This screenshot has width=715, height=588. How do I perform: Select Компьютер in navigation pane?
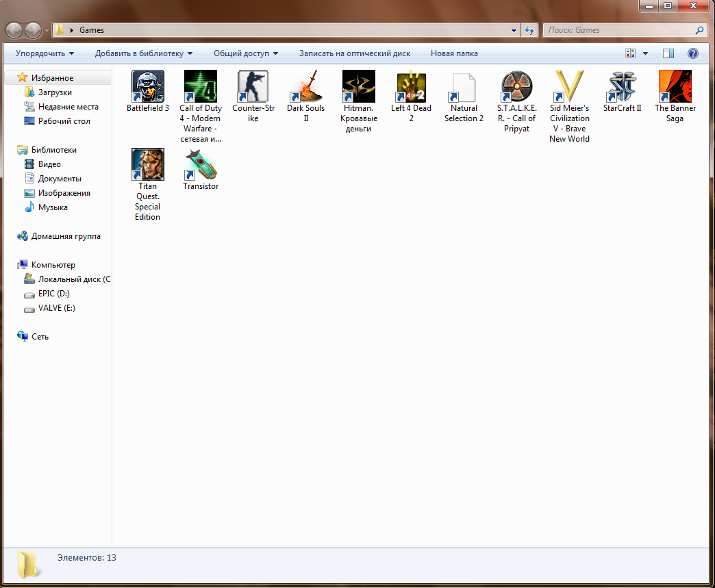[x=53, y=265]
